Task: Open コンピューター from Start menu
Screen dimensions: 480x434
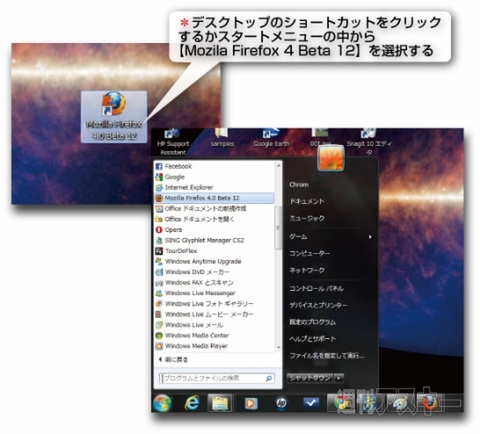Action: [310, 253]
